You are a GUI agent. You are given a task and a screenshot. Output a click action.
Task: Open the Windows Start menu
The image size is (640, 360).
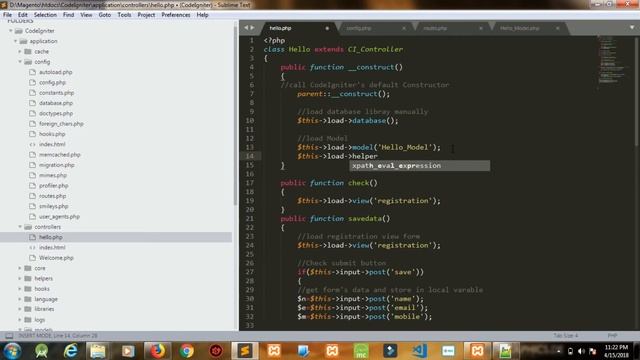pos(12,351)
